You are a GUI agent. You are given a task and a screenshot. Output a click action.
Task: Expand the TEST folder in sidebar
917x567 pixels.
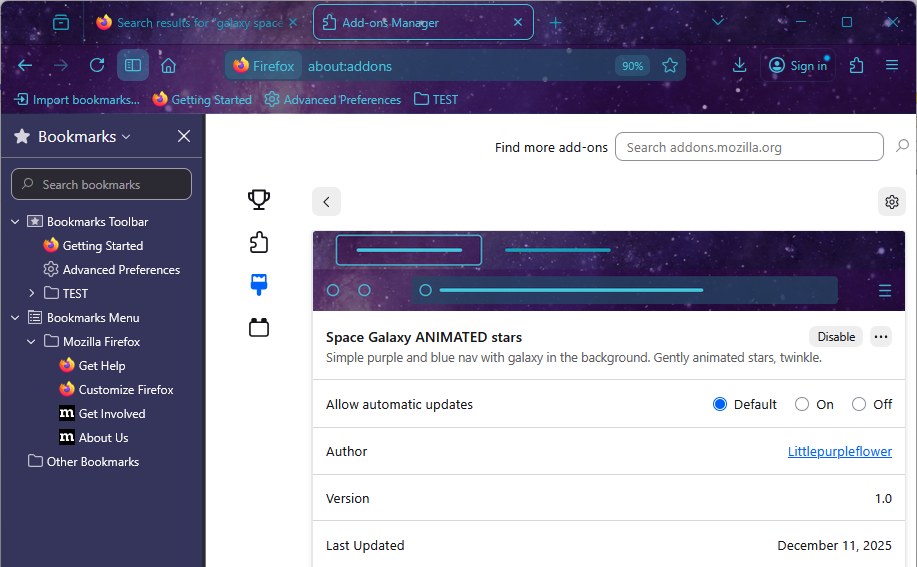(x=32, y=293)
